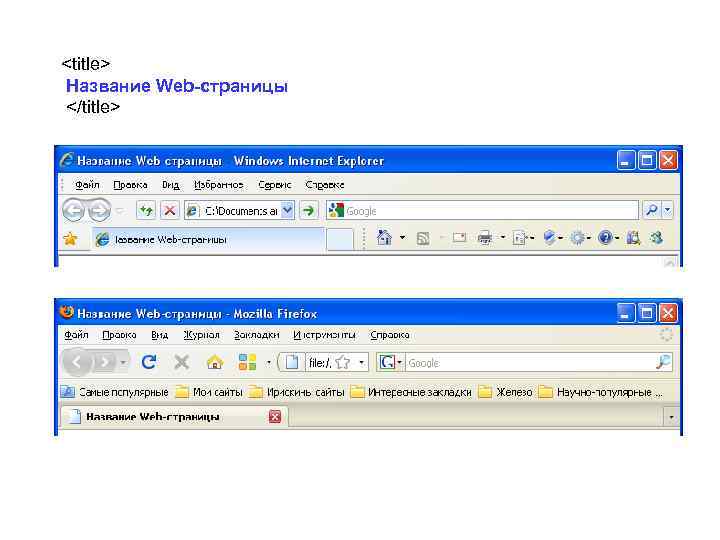Screen dimensions: 720x540
Task: Open the Закладки menu in Firefox
Action: 257,335
